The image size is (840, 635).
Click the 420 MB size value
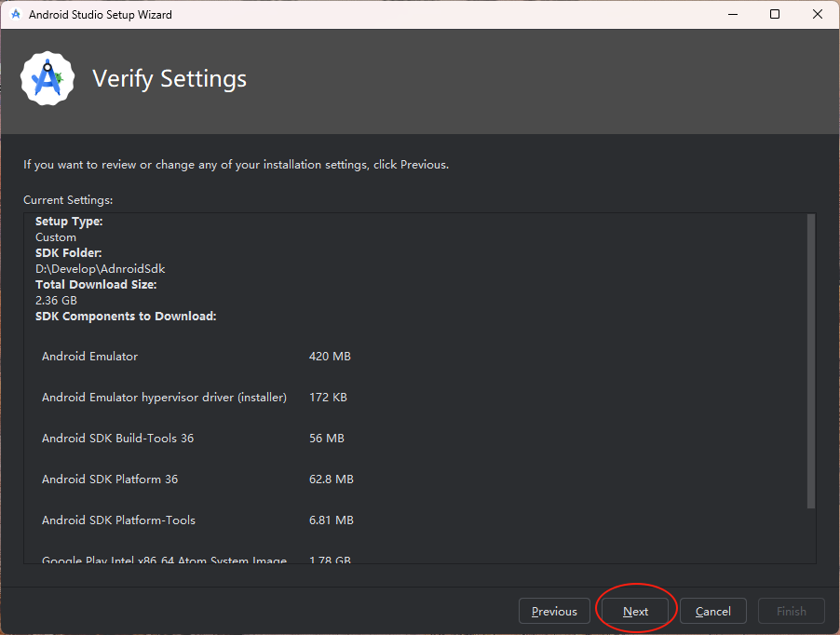click(330, 356)
